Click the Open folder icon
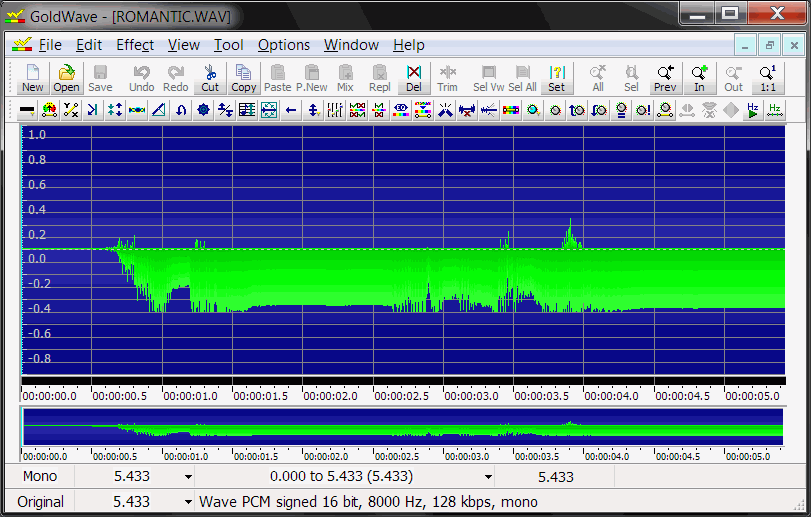The image size is (811, 517). [66, 78]
